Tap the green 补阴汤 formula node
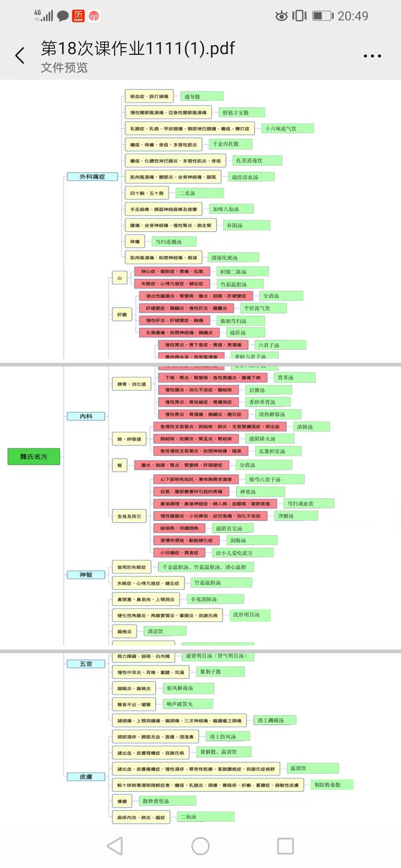 247,226
